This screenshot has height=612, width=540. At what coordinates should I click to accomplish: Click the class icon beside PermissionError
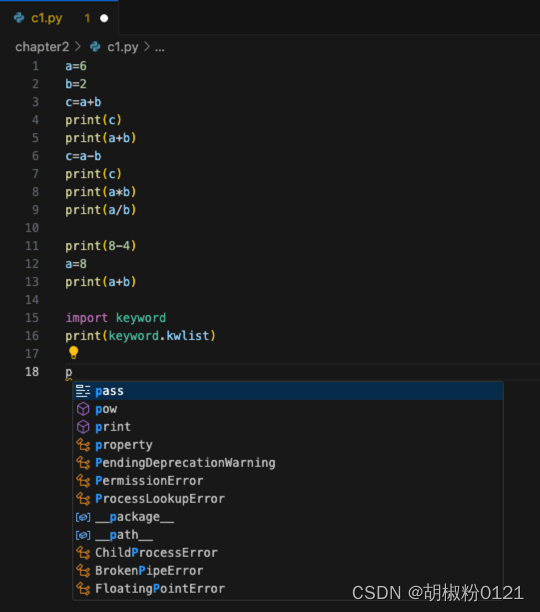pyautogui.click(x=83, y=481)
